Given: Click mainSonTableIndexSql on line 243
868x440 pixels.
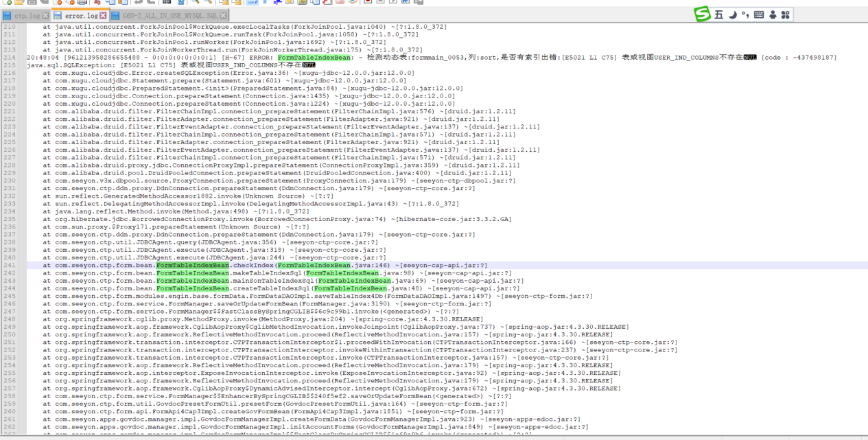Looking at the screenshot, I should 274,281.
